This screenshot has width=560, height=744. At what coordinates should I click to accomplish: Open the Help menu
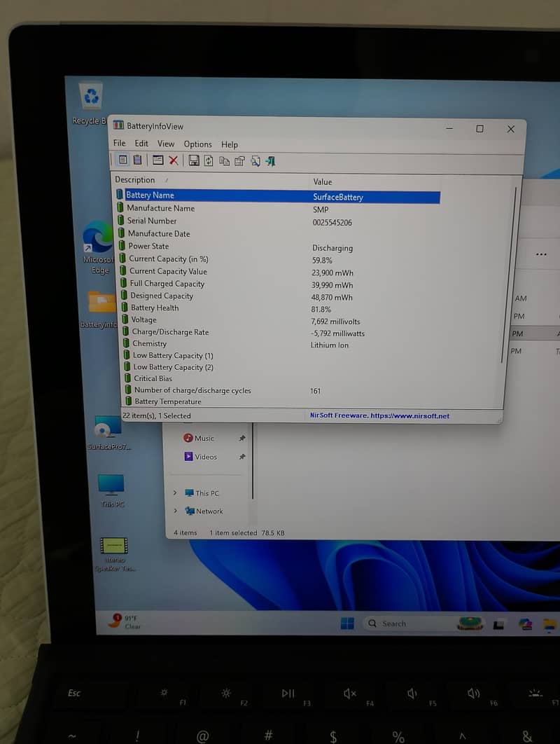[230, 145]
